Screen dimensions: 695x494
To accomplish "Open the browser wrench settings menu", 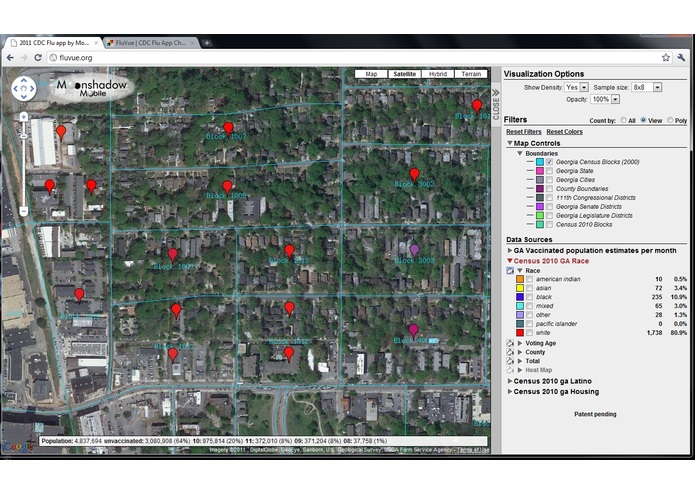I will coord(681,58).
